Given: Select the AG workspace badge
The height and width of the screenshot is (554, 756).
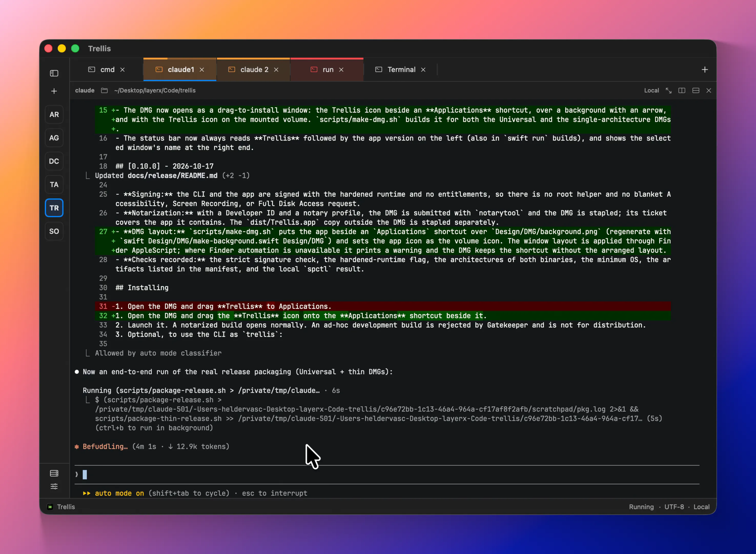Looking at the screenshot, I should pyautogui.click(x=54, y=138).
